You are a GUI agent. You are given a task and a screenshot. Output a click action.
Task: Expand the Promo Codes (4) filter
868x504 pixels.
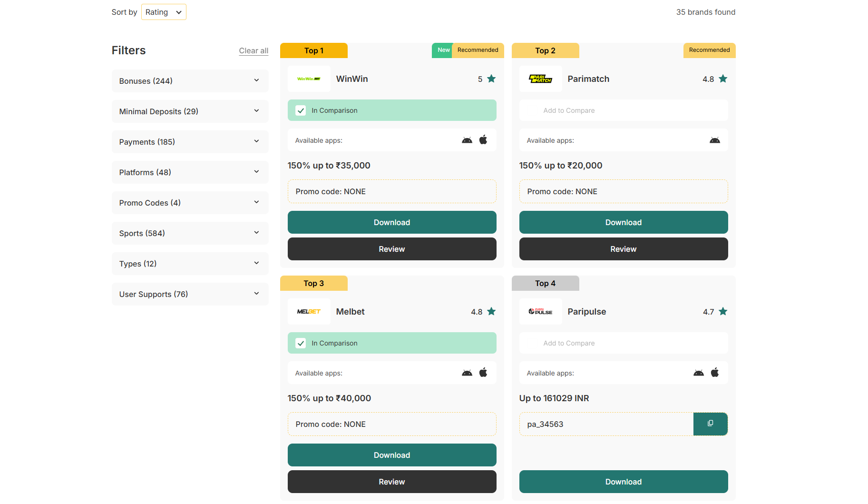(x=190, y=203)
